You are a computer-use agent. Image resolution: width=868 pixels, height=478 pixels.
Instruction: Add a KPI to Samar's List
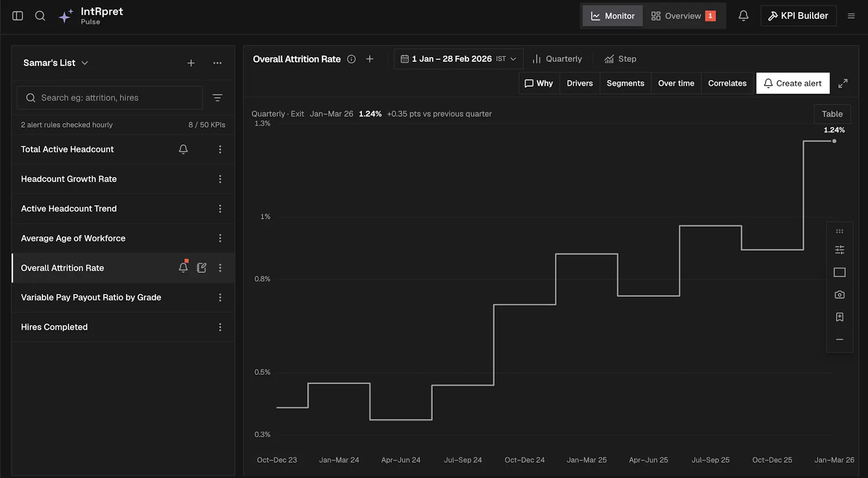[x=191, y=63]
